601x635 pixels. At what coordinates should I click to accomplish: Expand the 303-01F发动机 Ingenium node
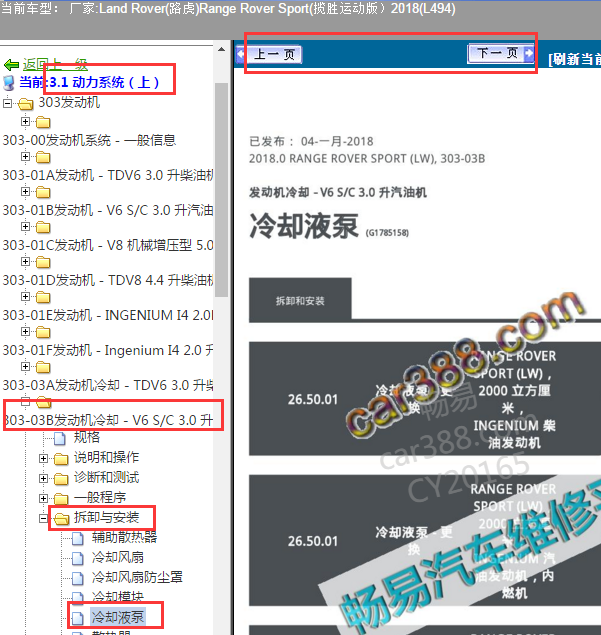[x=26, y=331]
